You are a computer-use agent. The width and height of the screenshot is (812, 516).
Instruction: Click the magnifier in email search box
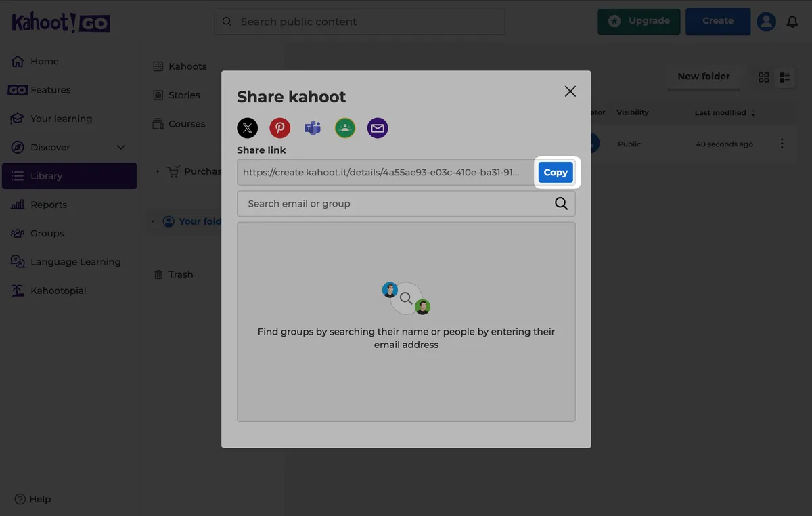[x=561, y=204]
